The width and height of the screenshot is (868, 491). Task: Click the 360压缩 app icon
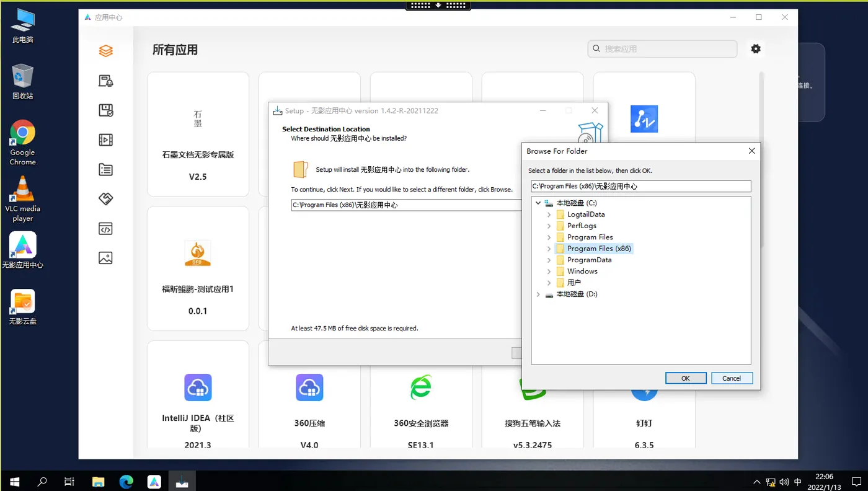309,387
